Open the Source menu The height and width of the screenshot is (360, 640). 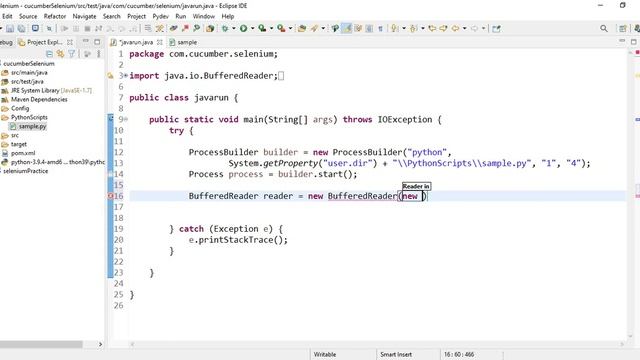point(28,16)
